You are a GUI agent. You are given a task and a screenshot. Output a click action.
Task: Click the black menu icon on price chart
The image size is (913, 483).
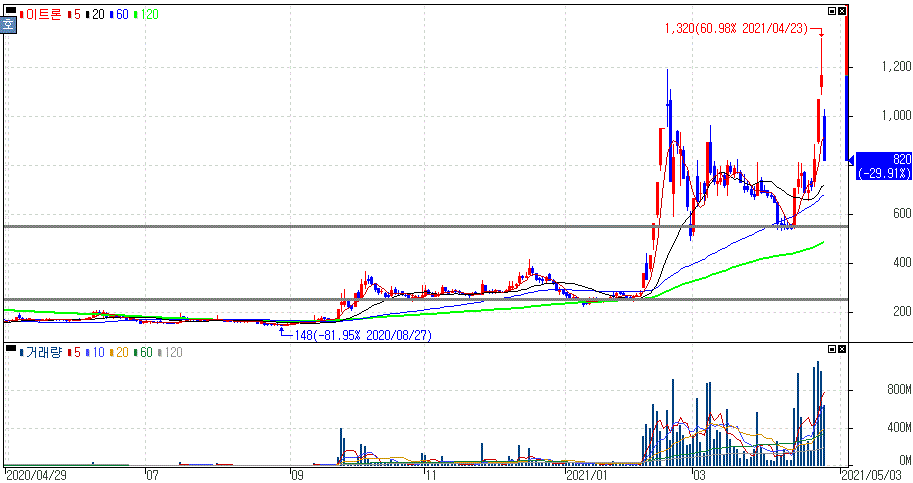point(10,9)
